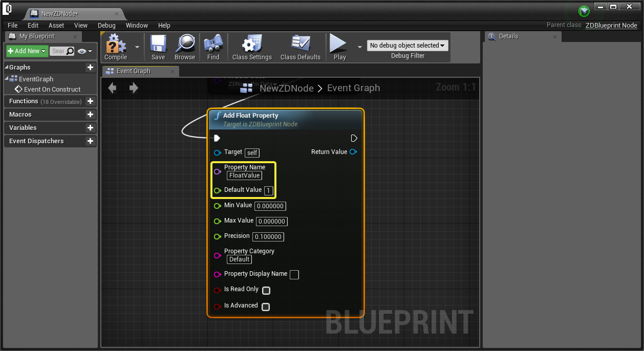Enable the Is Read Only checkbox
Screen dimensions: 644x351
(x=266, y=291)
